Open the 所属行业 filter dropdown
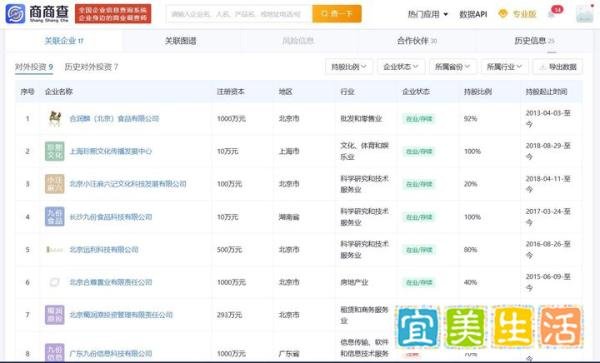 (x=504, y=67)
